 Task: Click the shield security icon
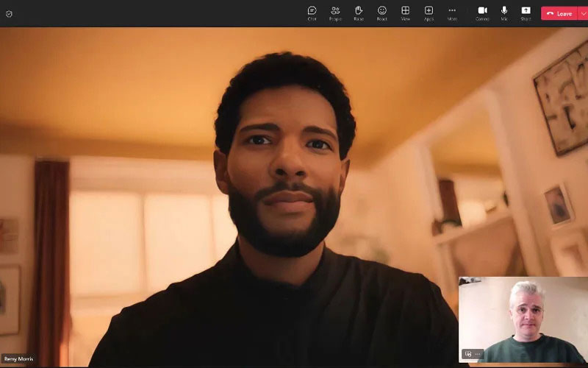(9, 14)
